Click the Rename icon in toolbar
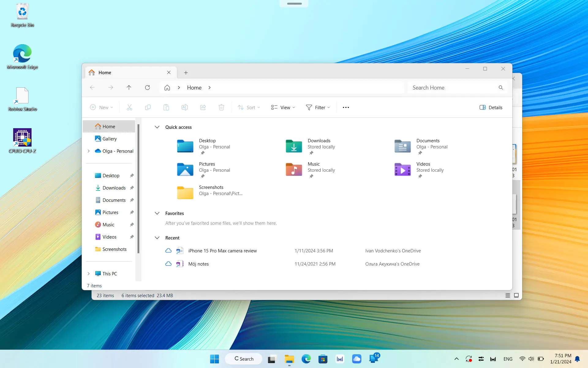Screen dimensions: 588x368 coord(185,107)
